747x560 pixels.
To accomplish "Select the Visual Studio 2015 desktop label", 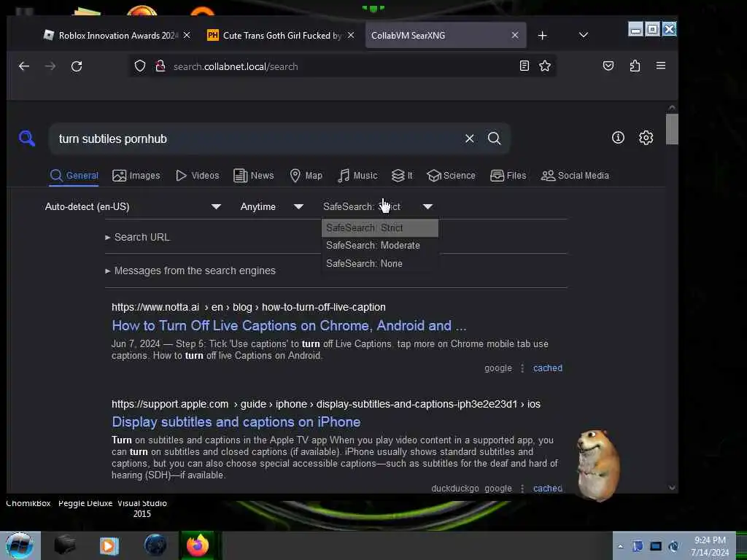I will [142, 508].
